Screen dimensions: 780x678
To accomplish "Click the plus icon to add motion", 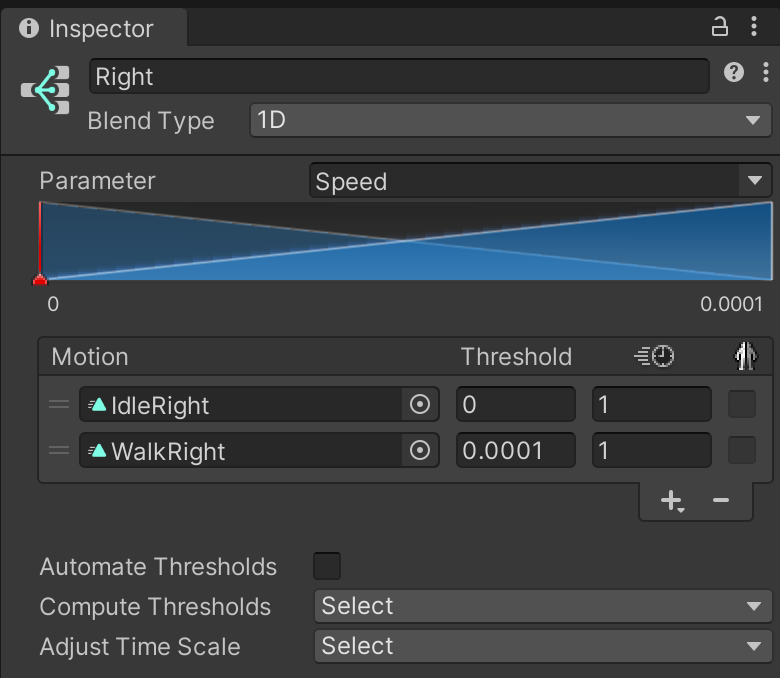I will point(671,500).
